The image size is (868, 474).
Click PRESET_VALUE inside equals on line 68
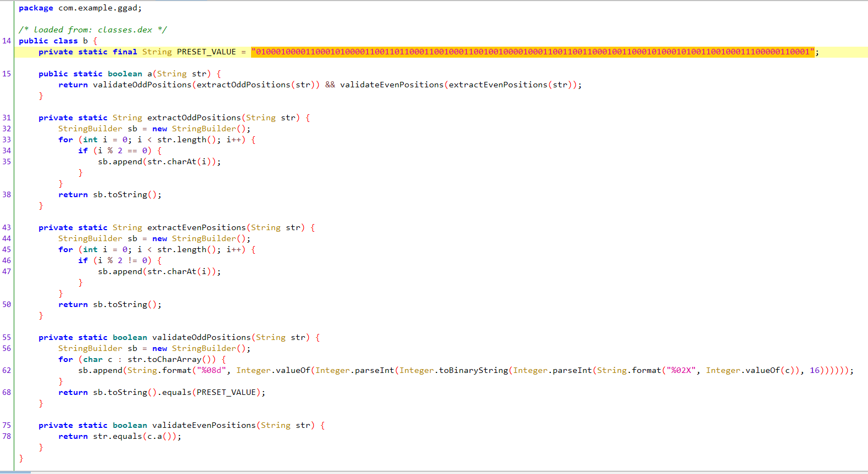pos(226,393)
